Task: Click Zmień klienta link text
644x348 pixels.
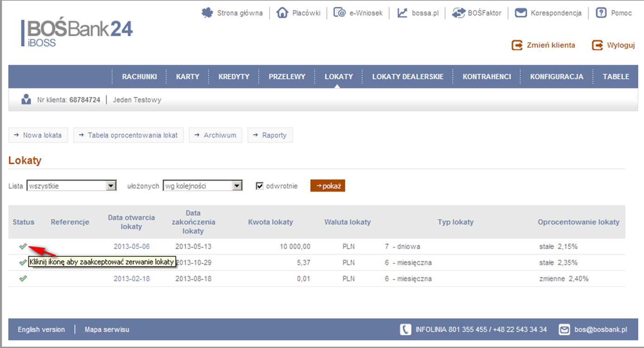Action: [551, 45]
